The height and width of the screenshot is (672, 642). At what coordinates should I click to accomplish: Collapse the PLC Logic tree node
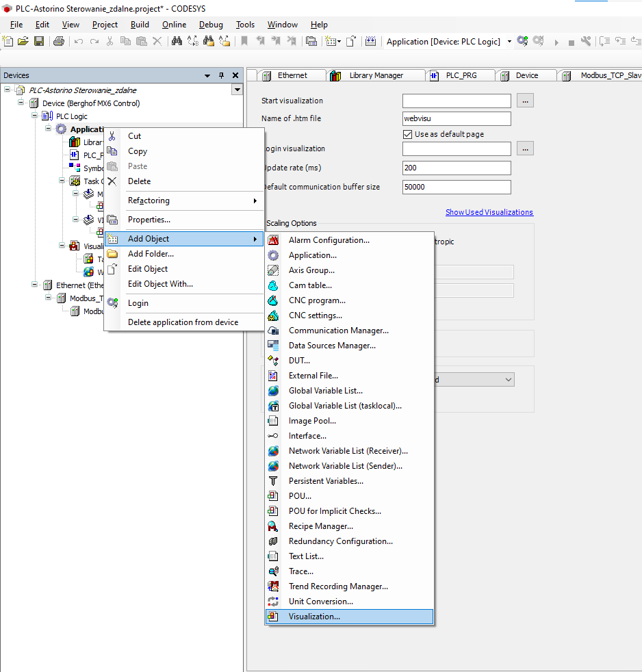click(34, 115)
